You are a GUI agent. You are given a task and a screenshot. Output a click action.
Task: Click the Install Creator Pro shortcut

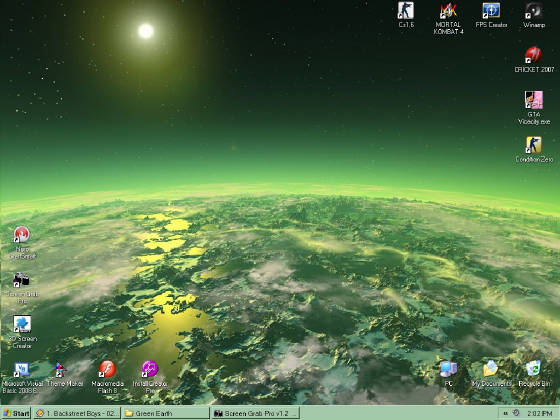click(x=150, y=369)
